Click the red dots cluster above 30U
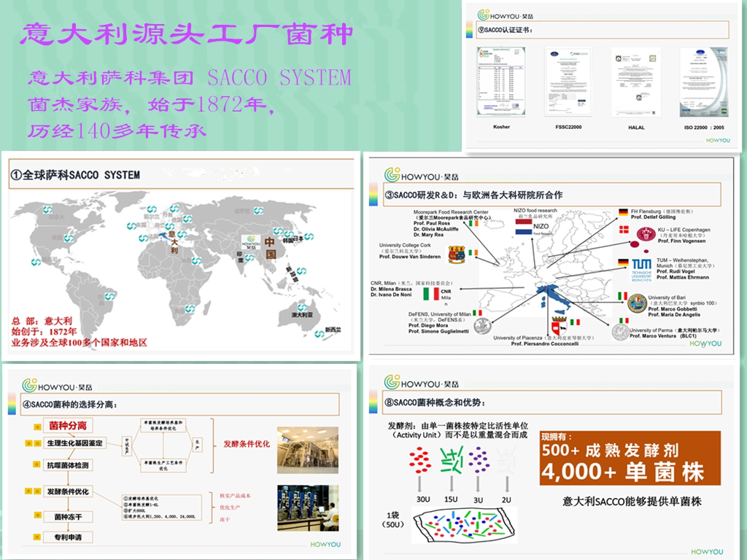Viewport: 747px width, 560px height. coord(420,459)
